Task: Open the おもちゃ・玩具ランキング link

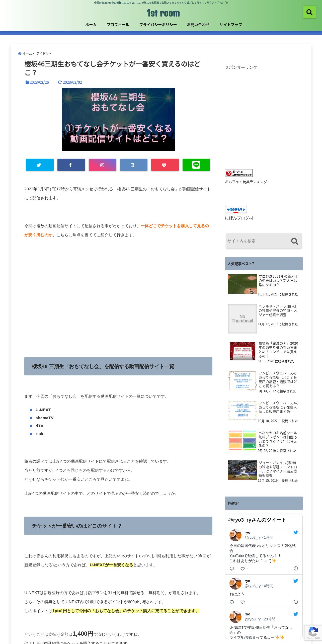Action: (x=246, y=182)
